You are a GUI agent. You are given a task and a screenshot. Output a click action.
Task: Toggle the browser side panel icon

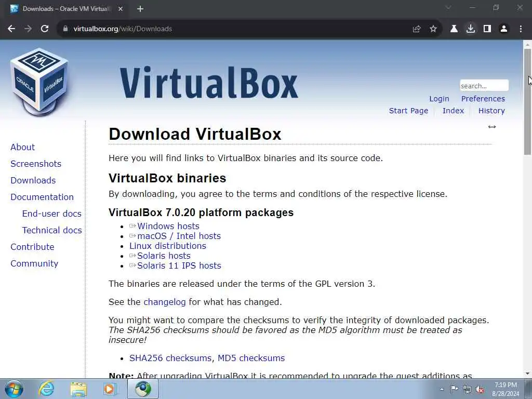click(x=487, y=29)
